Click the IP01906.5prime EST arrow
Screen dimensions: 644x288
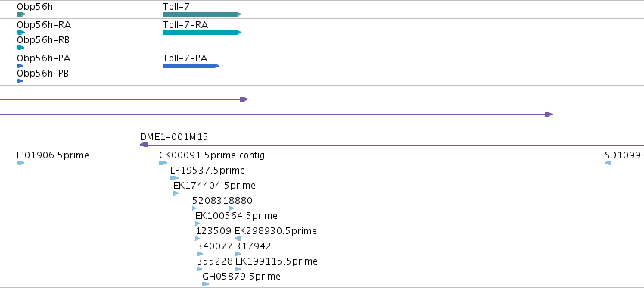pos(20,163)
